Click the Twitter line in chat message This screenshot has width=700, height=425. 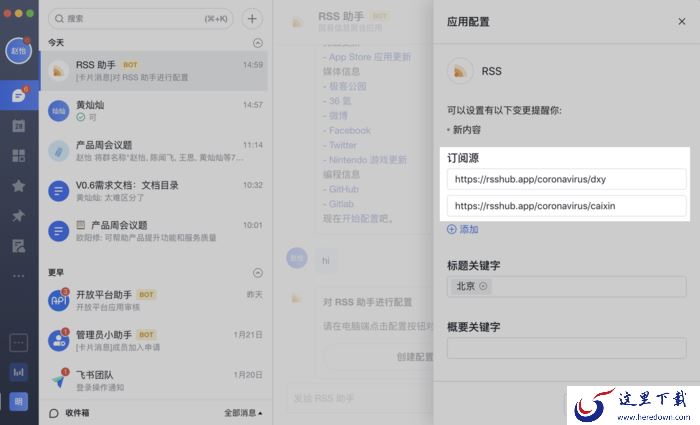click(340, 145)
